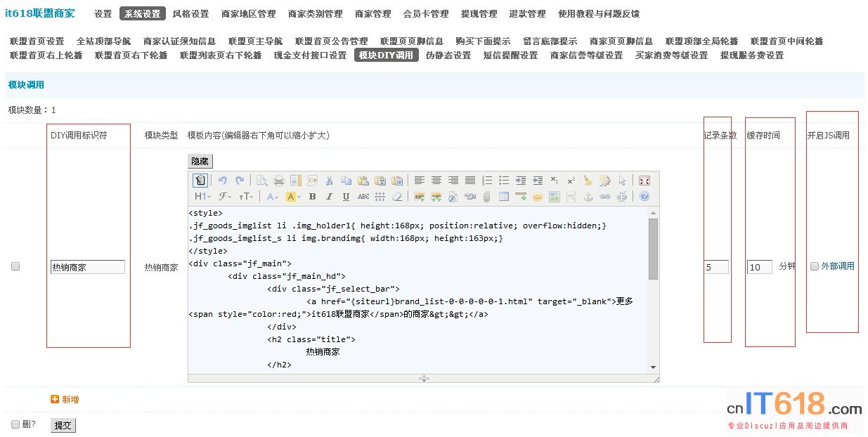Open the text color picker dropdown
The height and width of the screenshot is (437, 868).
[x=272, y=197]
